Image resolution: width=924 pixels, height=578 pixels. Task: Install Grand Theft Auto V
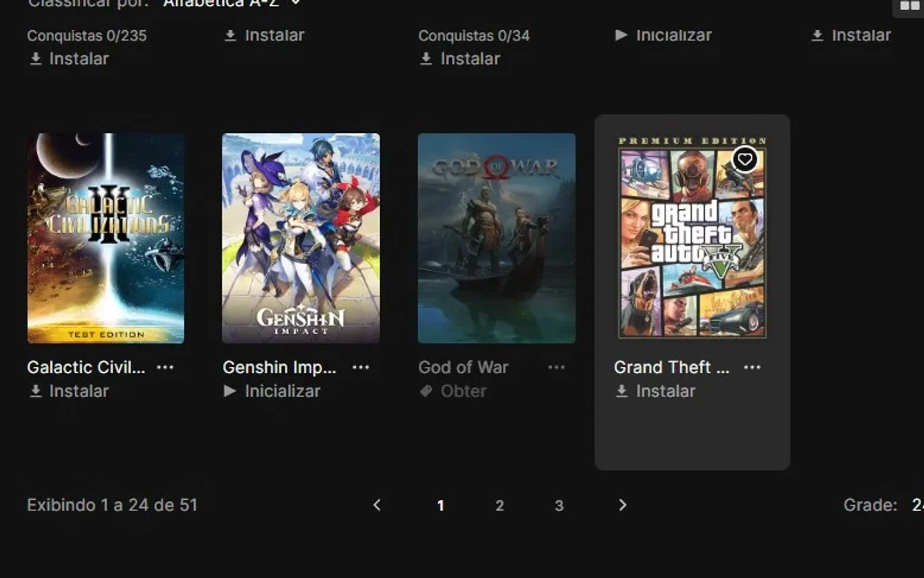(x=655, y=391)
